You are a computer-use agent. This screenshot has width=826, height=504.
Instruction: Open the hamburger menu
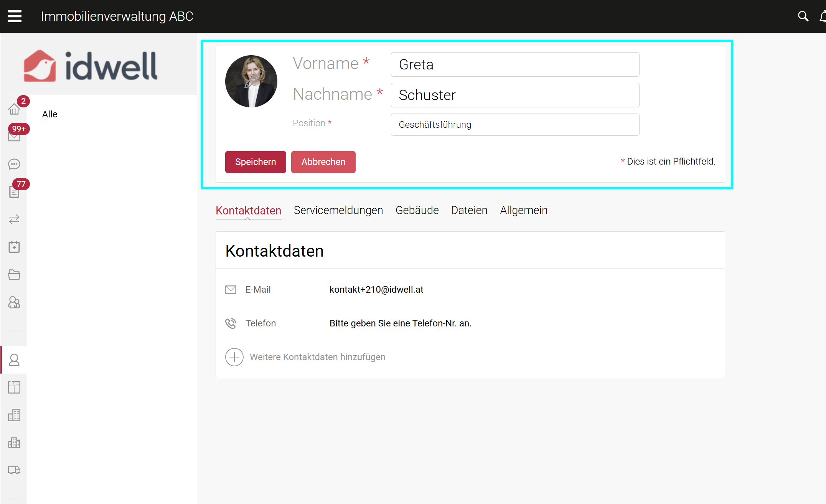tap(15, 16)
